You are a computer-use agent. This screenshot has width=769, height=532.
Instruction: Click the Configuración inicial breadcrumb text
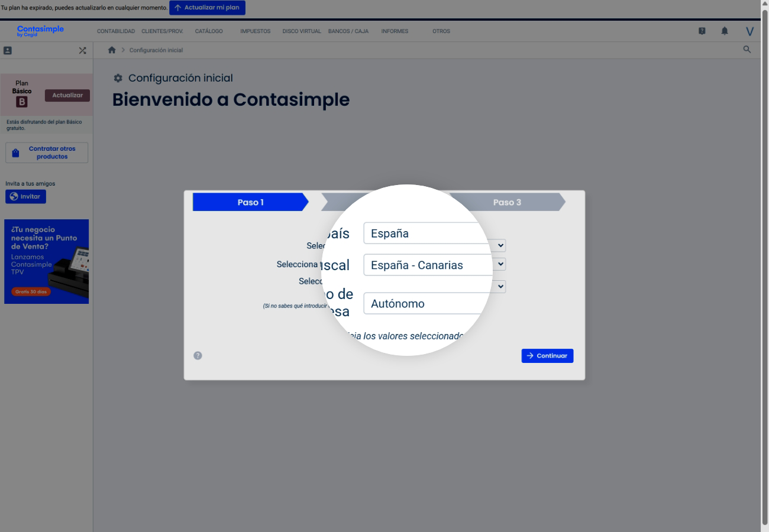(156, 50)
